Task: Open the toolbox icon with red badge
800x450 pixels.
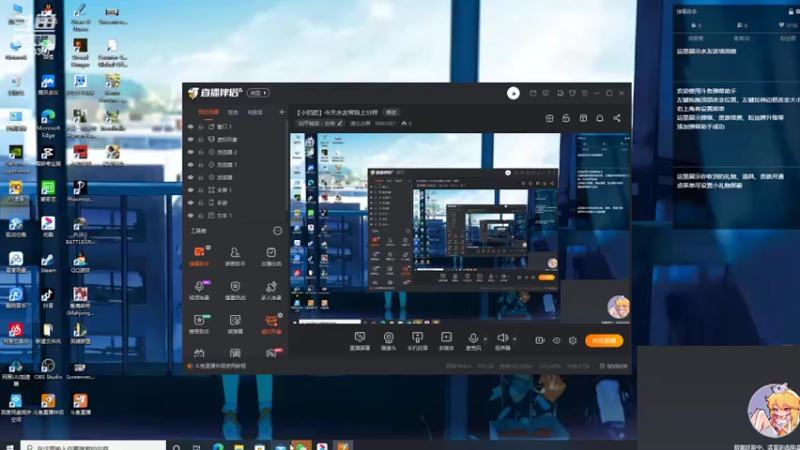Action: tap(271, 353)
